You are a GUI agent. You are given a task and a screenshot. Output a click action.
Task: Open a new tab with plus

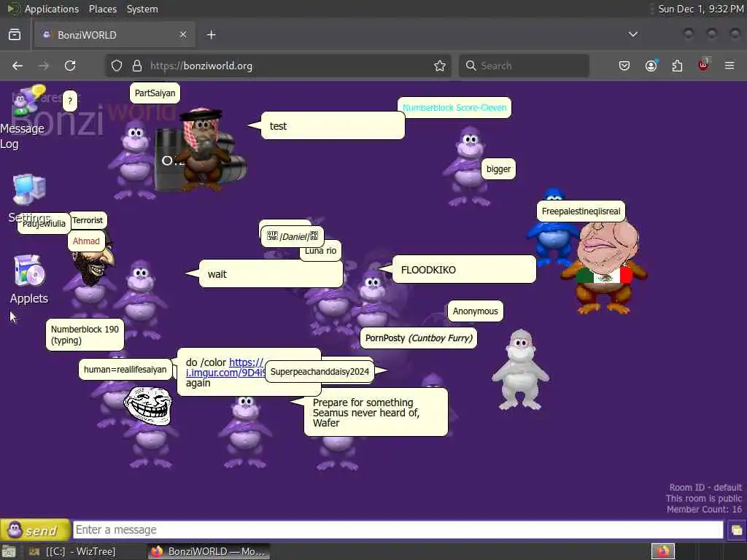click(212, 35)
